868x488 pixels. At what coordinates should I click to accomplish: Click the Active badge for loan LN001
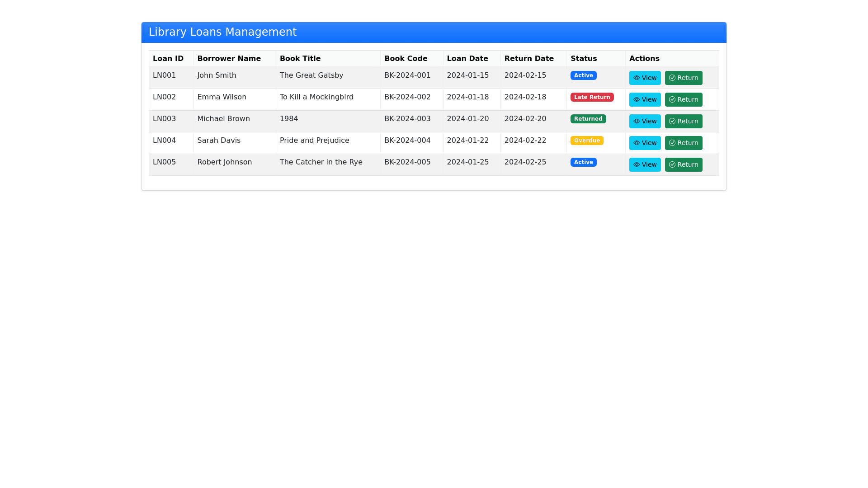coord(583,75)
